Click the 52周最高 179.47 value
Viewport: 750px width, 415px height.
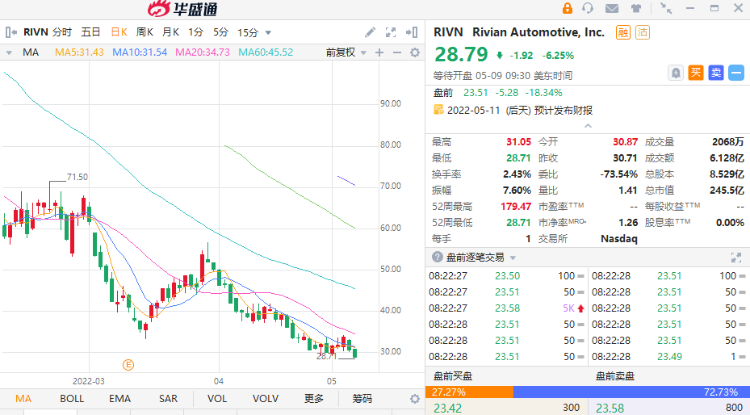[516, 207]
